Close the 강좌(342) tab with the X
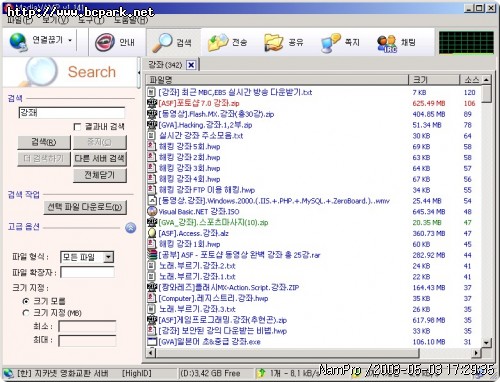The height and width of the screenshot is (382, 500). pos(191,65)
